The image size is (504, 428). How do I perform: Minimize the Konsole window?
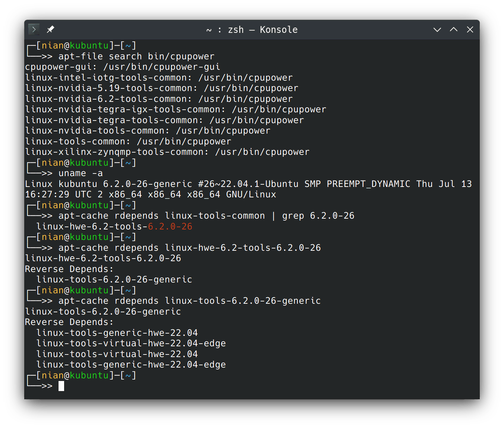437,29
